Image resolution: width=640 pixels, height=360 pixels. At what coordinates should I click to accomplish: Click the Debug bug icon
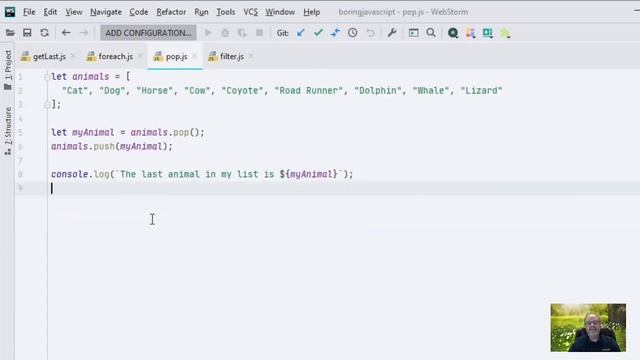click(x=225, y=33)
